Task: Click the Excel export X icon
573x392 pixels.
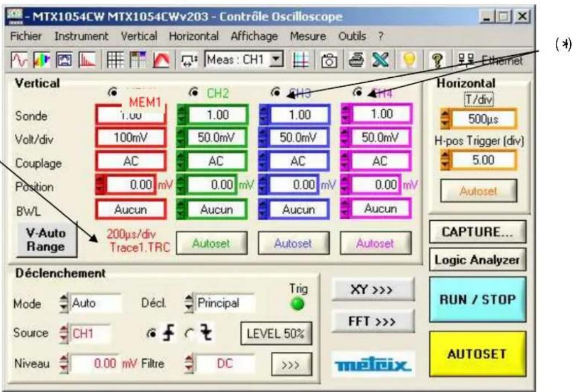Action: 380,60
